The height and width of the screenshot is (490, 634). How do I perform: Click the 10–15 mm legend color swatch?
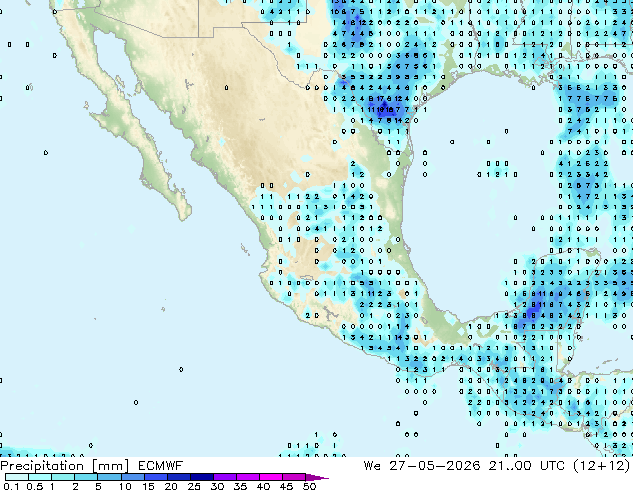pos(132,477)
